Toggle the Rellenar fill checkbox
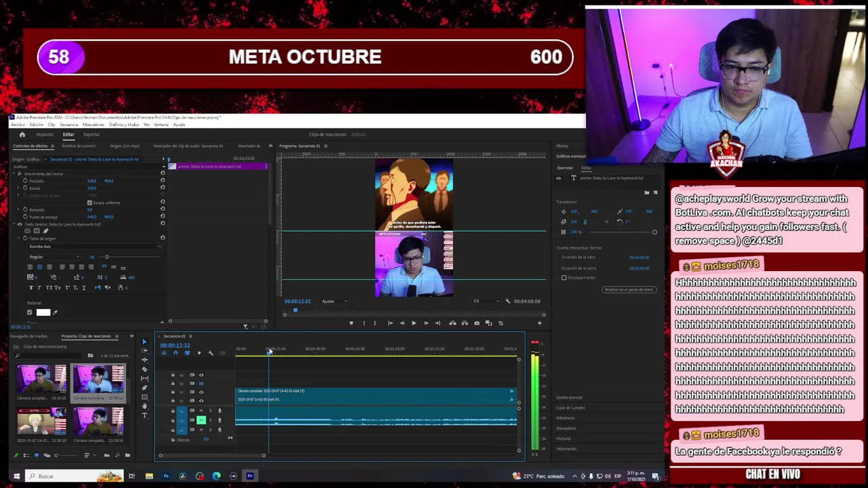The height and width of the screenshot is (488, 868). point(29,312)
